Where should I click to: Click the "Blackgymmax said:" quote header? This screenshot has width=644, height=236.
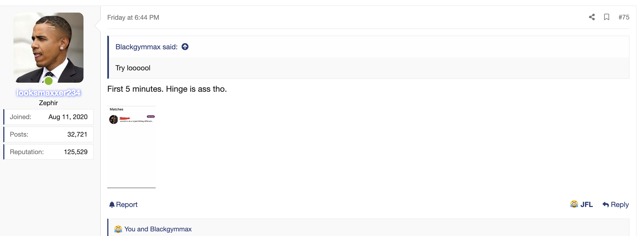(146, 47)
